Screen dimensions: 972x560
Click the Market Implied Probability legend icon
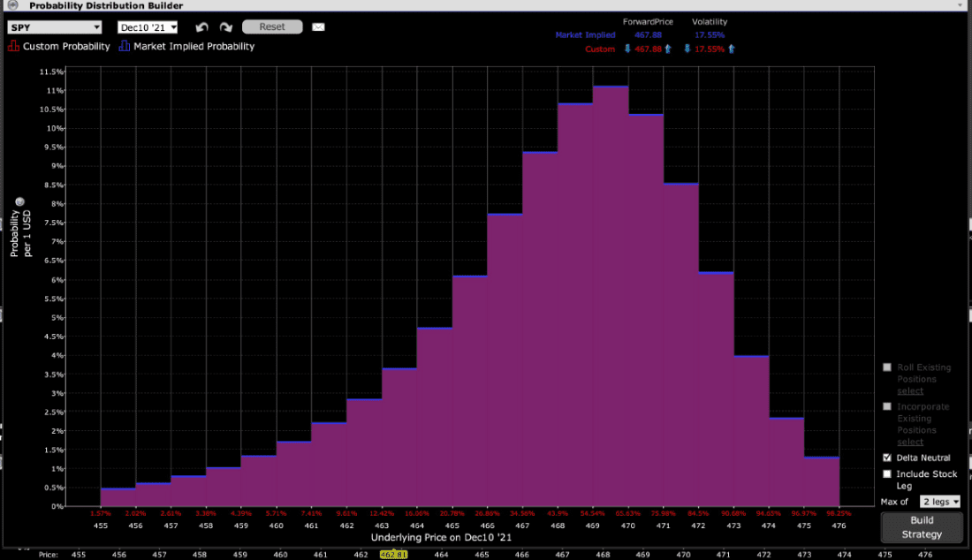pos(124,46)
